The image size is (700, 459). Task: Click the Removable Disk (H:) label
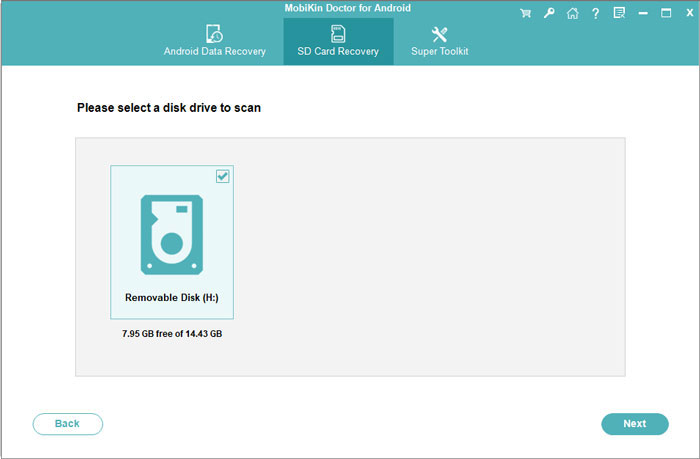pyautogui.click(x=172, y=297)
